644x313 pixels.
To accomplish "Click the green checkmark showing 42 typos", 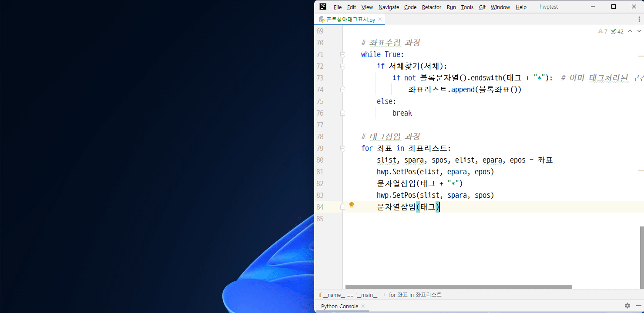I will [617, 31].
